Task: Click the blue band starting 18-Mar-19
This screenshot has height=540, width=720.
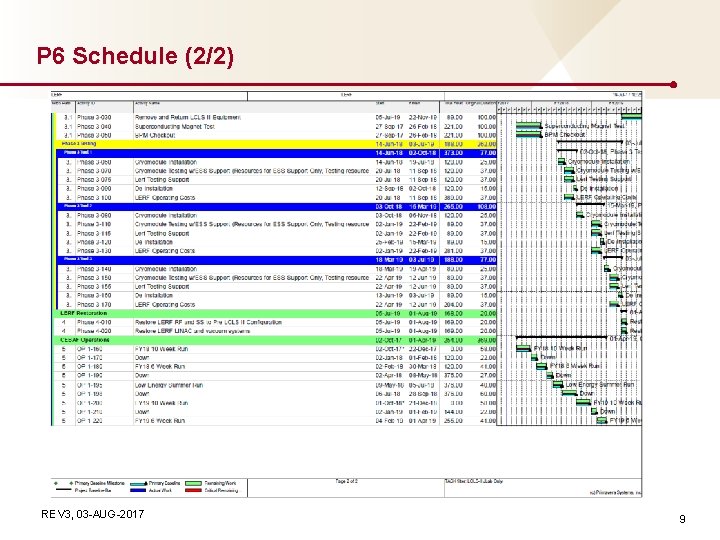Action: [276, 260]
